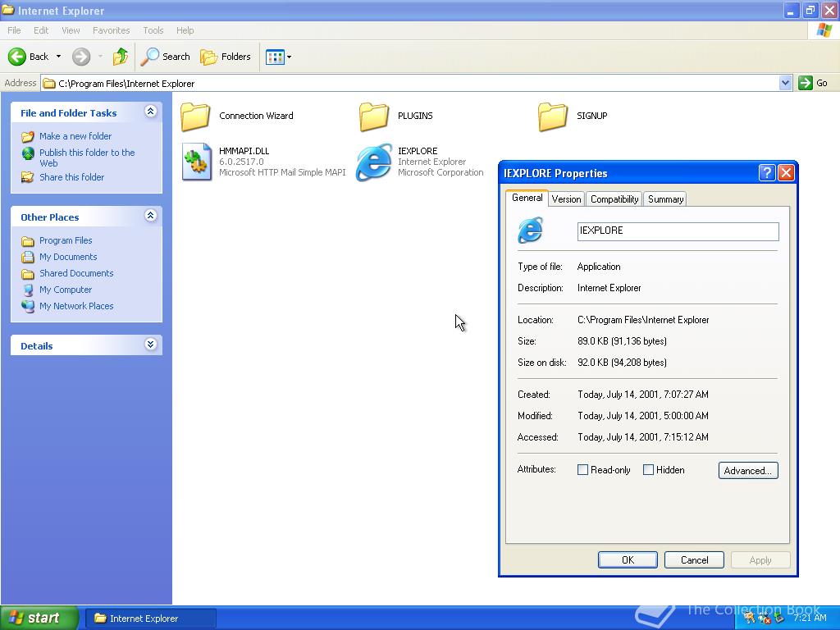
Task: Toggle the Folders pane
Action: click(x=225, y=57)
